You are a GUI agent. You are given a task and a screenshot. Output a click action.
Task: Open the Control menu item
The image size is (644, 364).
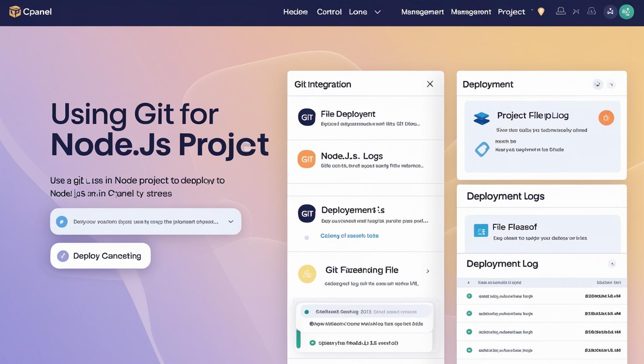329,12
